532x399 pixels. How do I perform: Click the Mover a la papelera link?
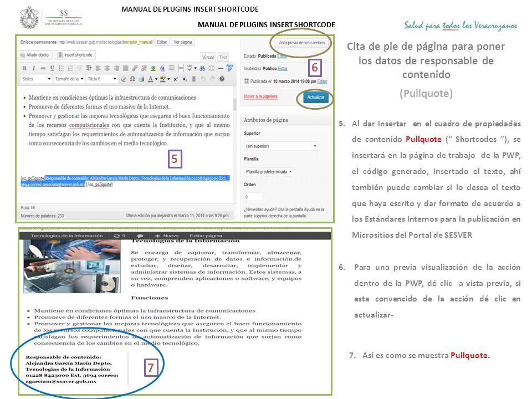(x=260, y=96)
